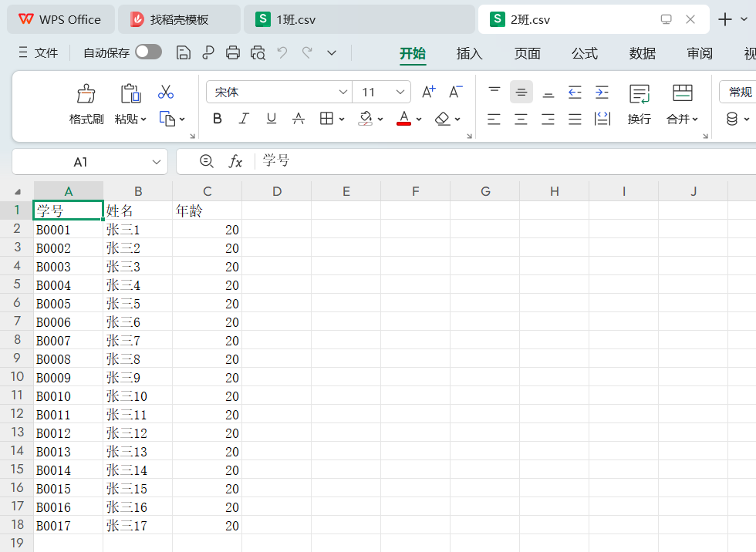The width and height of the screenshot is (756, 552).
Task: Select cell containing 张三12
Action: pos(138,433)
